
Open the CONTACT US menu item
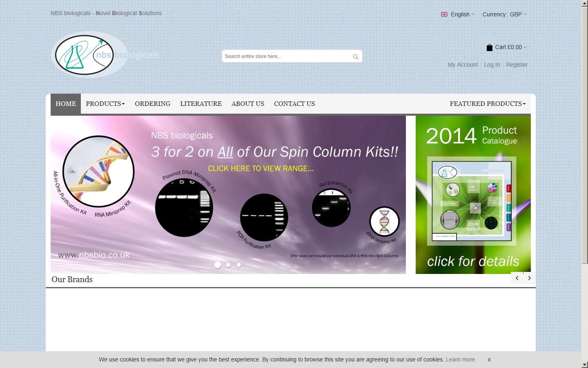tap(294, 104)
